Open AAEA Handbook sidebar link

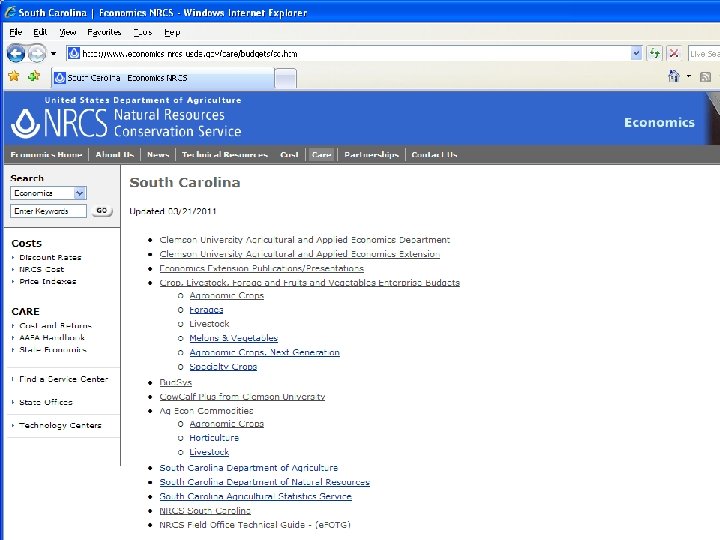pos(52,338)
